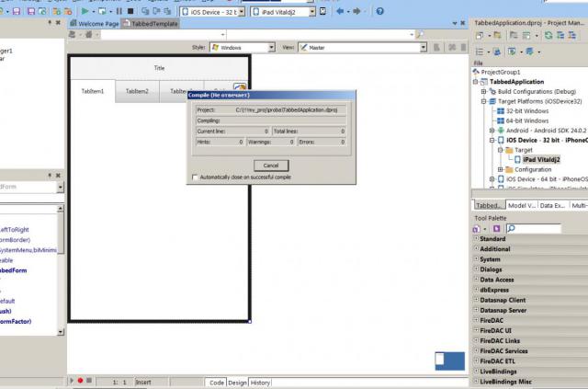The height and width of the screenshot is (389, 588).
Task: Click the blue Help question mark icon
Action: pos(379,11)
